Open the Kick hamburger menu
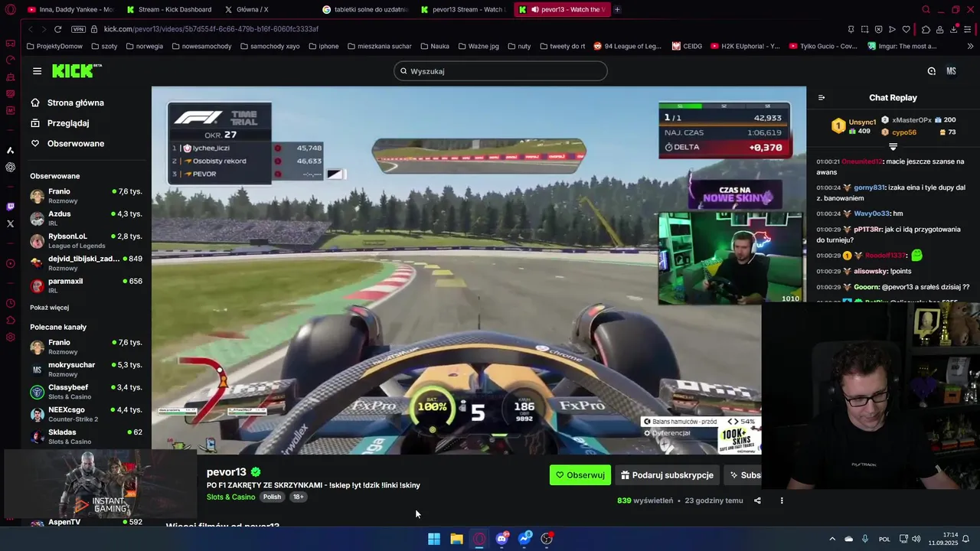980x551 pixels. 37,71
